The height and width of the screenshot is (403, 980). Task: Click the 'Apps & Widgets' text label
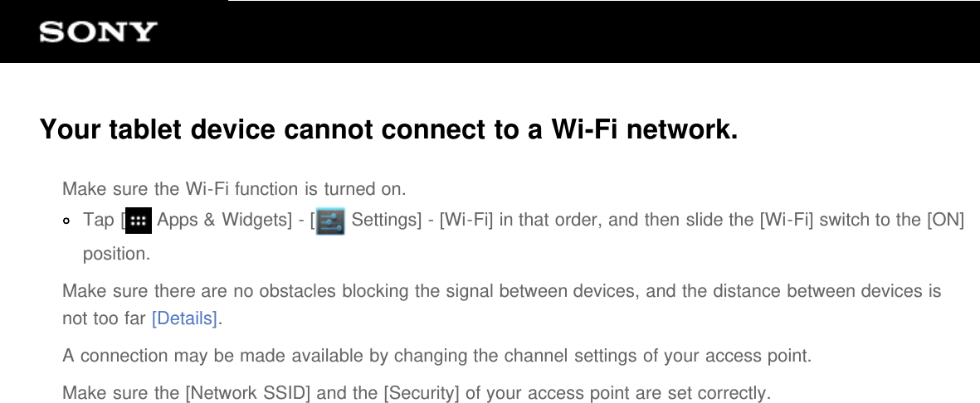[222, 221]
